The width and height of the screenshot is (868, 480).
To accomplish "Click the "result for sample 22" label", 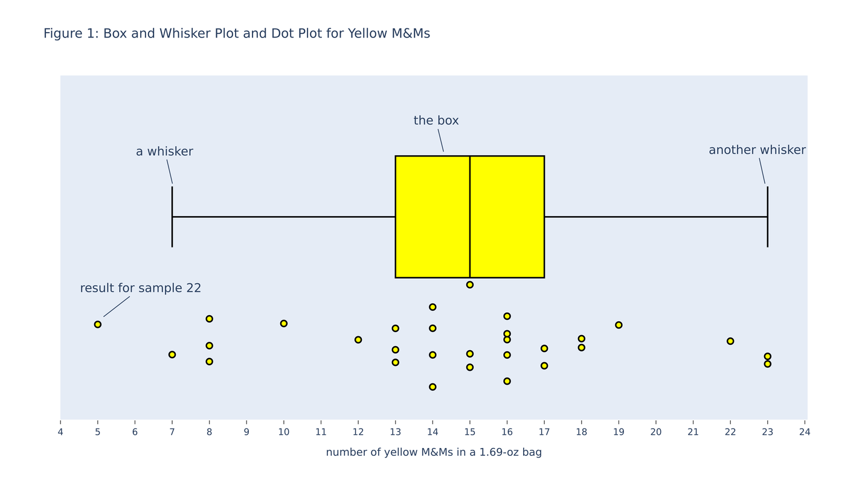I will [140, 288].
